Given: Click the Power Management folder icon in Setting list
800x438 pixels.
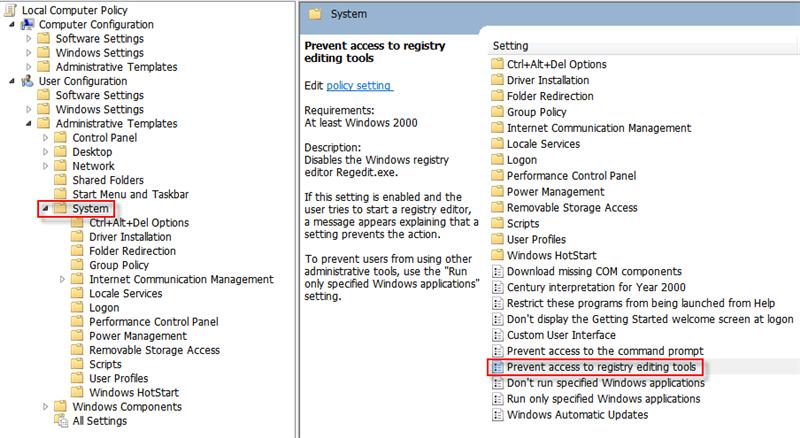Looking at the screenshot, I should coord(497,191).
